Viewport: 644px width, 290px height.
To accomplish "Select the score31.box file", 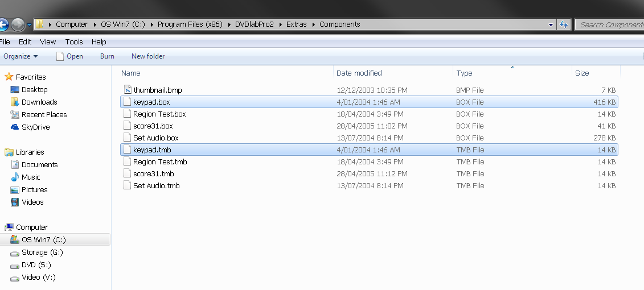I will pyautogui.click(x=369, y=126).
